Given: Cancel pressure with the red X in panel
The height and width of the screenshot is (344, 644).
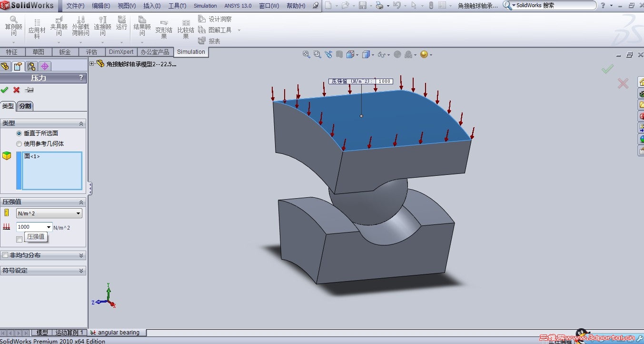Looking at the screenshot, I should coord(16,90).
